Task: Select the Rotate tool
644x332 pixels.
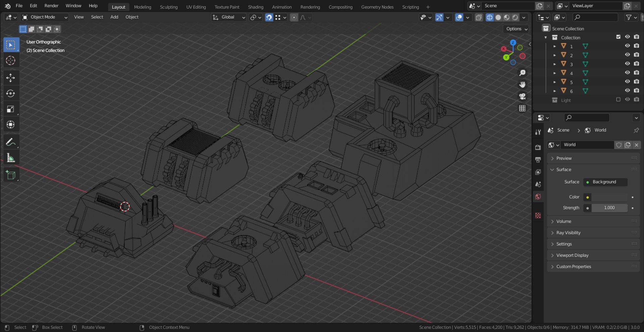Action: pyautogui.click(x=11, y=93)
